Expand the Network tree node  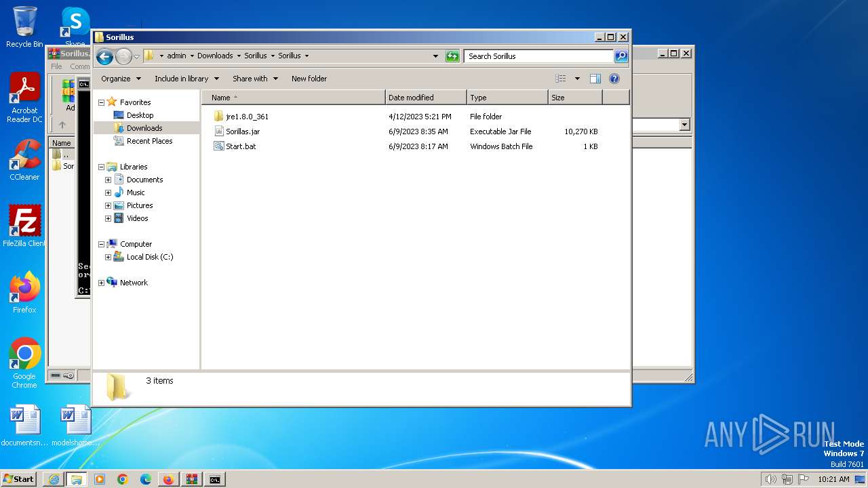[x=101, y=283]
